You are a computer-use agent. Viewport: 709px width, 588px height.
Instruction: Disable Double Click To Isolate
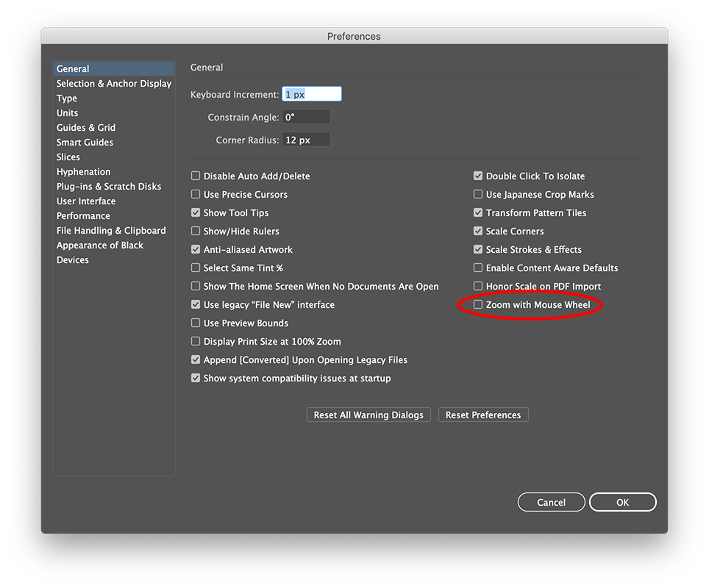click(478, 176)
